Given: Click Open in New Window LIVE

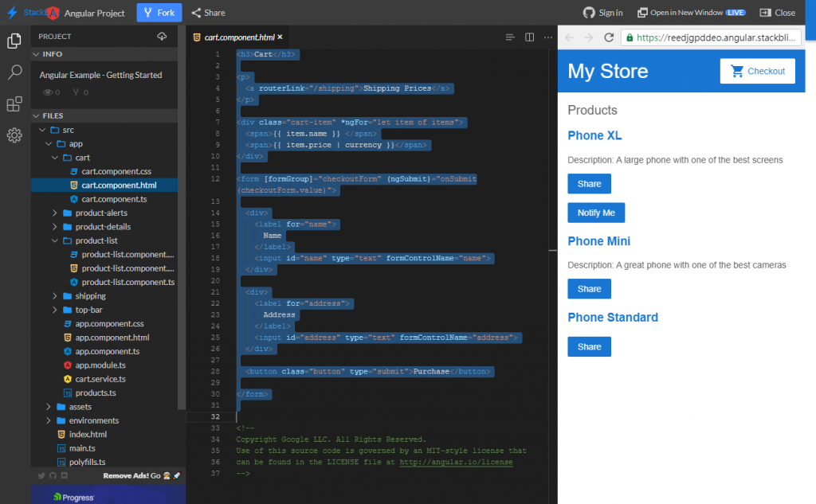Looking at the screenshot, I should tap(692, 13).
